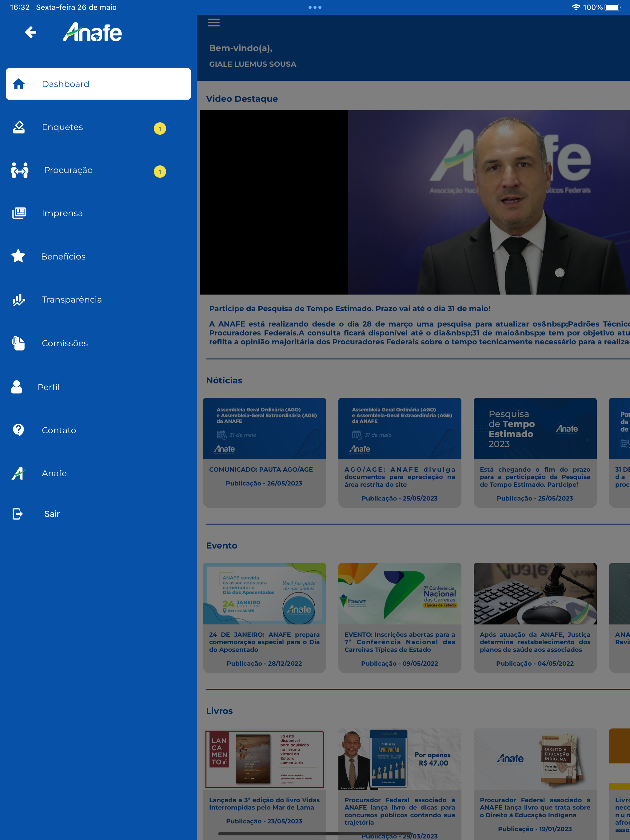Open Síntese da Aprovação book card
Screen dimensions: 630x840
coord(400,784)
